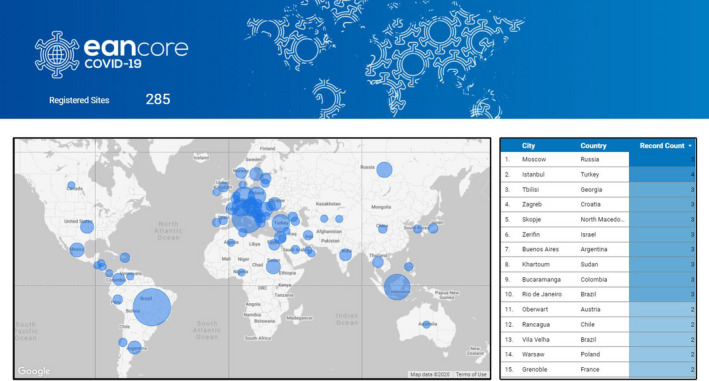Select the Grenoble France table row
Image resolution: width=709 pixels, height=381 pixels.
[598, 369]
